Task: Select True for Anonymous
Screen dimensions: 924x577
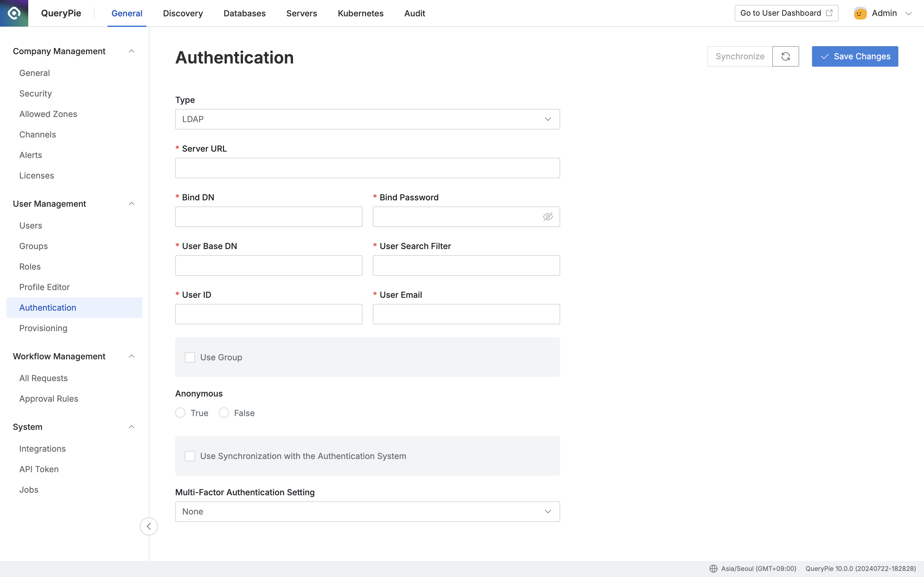Action: tap(180, 413)
